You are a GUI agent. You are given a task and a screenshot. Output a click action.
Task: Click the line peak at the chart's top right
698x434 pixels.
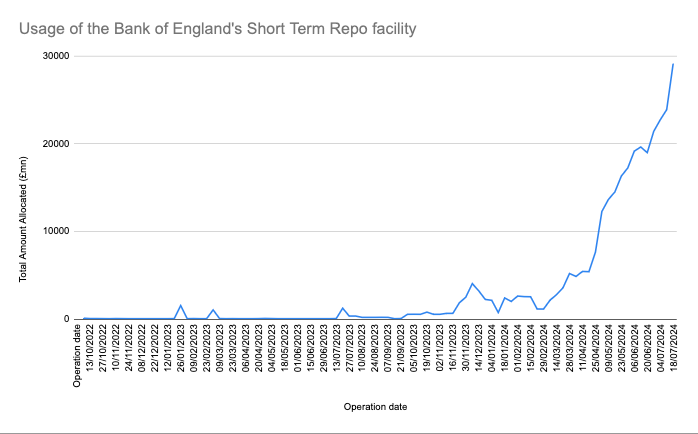(673, 64)
